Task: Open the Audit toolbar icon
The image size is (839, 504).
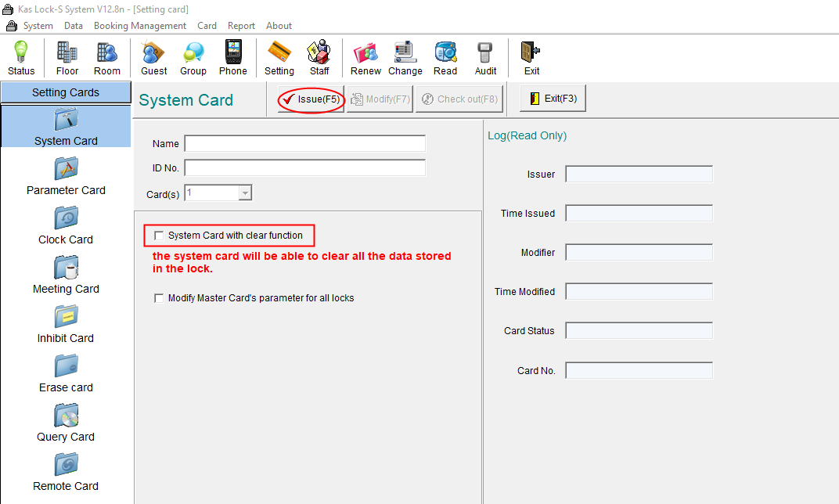Action: (x=485, y=58)
